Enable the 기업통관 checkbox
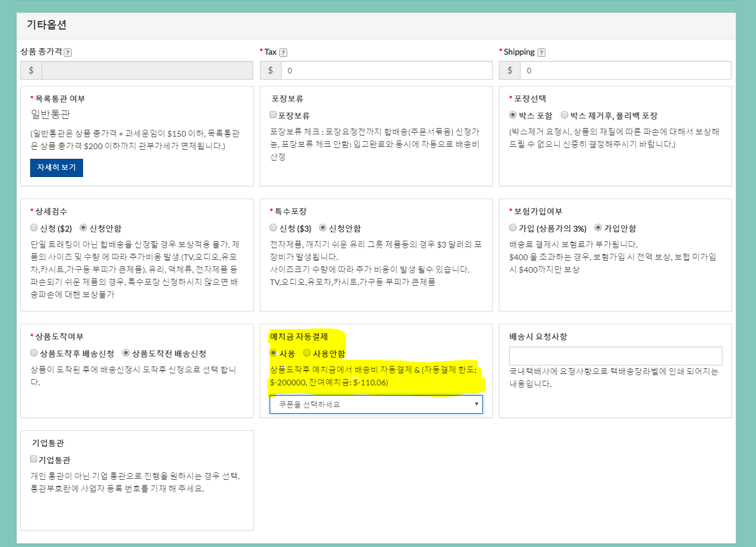Viewport: 756px width, 547px height. click(x=34, y=459)
